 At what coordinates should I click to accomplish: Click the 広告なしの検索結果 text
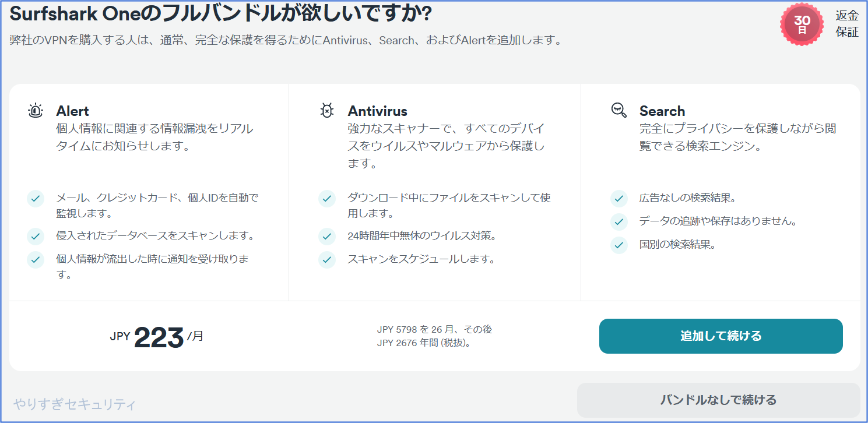[688, 198]
